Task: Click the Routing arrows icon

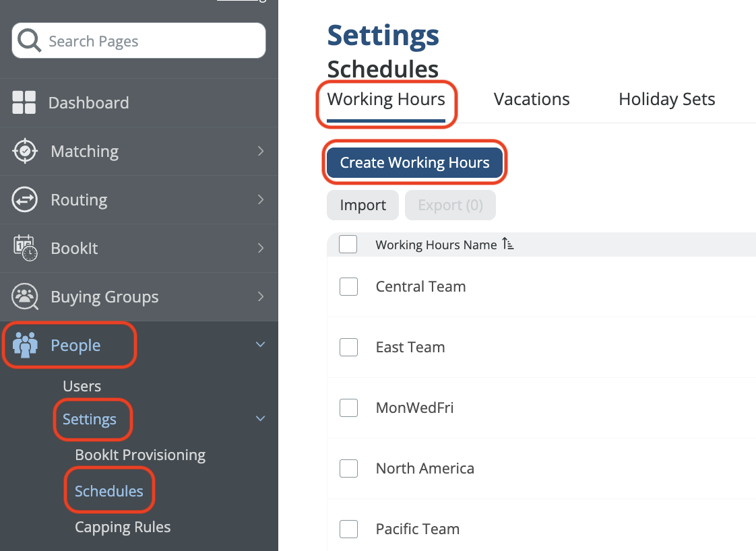Action: click(x=25, y=200)
